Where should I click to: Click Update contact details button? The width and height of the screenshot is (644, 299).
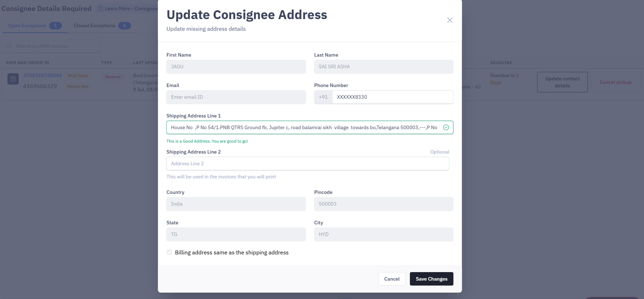click(x=562, y=82)
